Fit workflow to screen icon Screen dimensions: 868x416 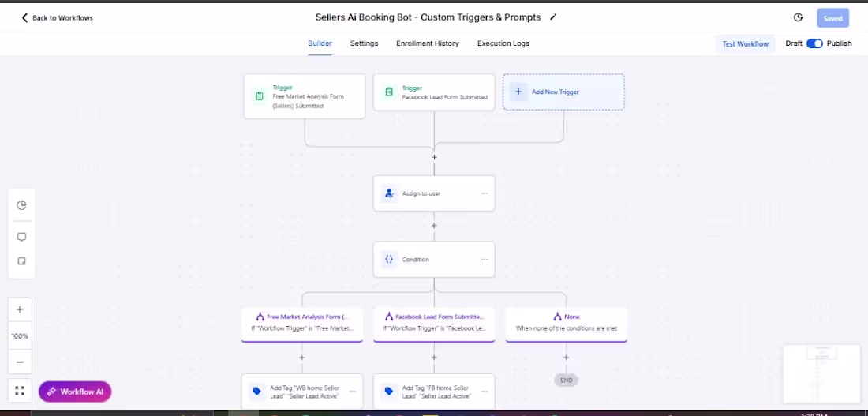point(20,391)
